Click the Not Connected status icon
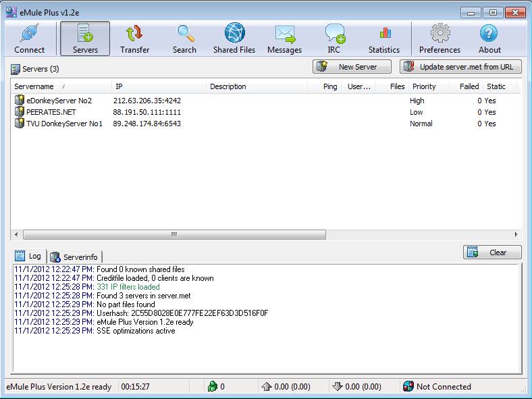Image resolution: width=532 pixels, height=399 pixels. click(408, 387)
